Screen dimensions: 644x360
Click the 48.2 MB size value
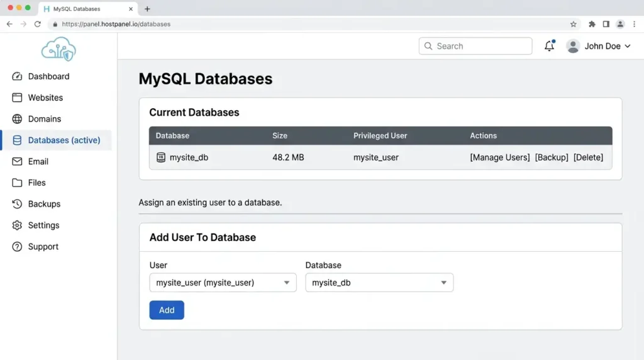tap(288, 157)
